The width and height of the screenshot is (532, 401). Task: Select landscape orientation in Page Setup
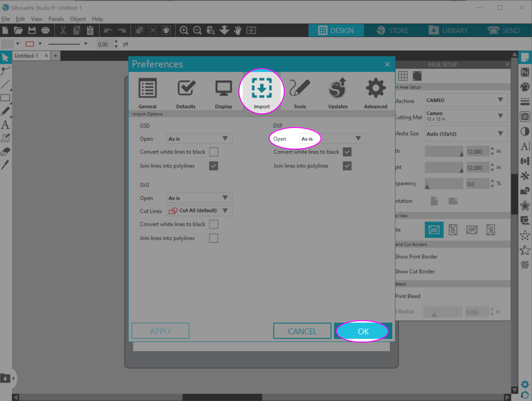tap(453, 201)
